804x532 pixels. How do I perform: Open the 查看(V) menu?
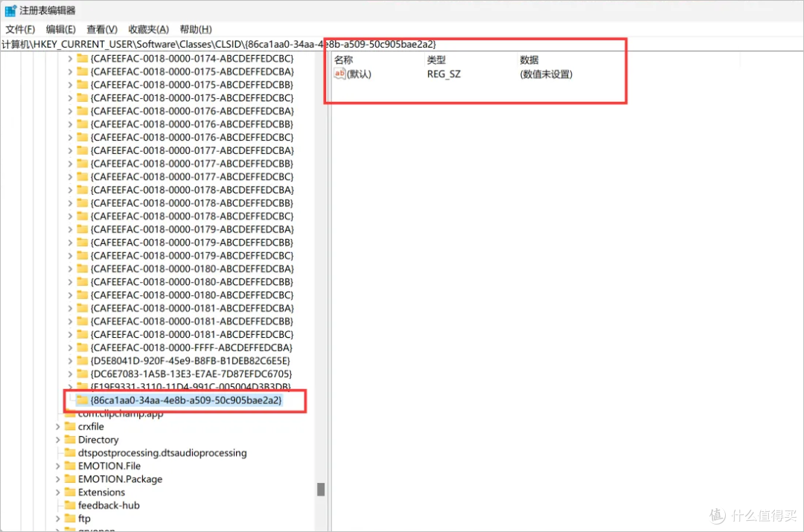click(101, 29)
